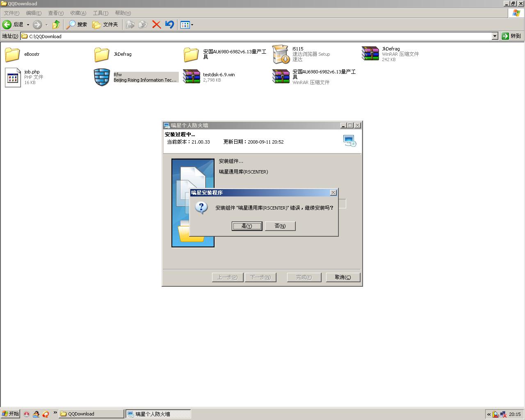Viewport: 525px width, 420px height.
Task: Select the JkDefrag WinRAR archive icon
Action: coord(370,54)
